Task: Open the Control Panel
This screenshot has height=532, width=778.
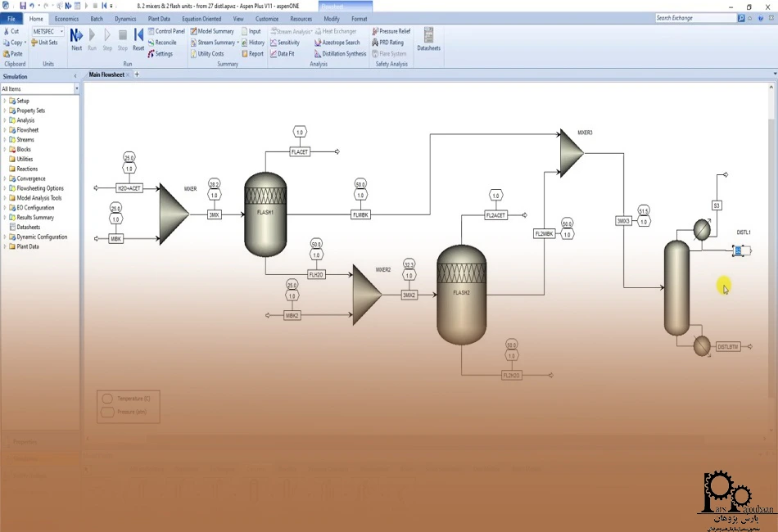Action: (x=166, y=31)
